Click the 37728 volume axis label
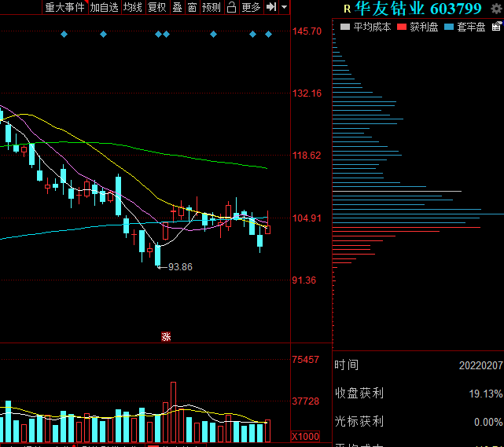 pyautogui.click(x=306, y=401)
